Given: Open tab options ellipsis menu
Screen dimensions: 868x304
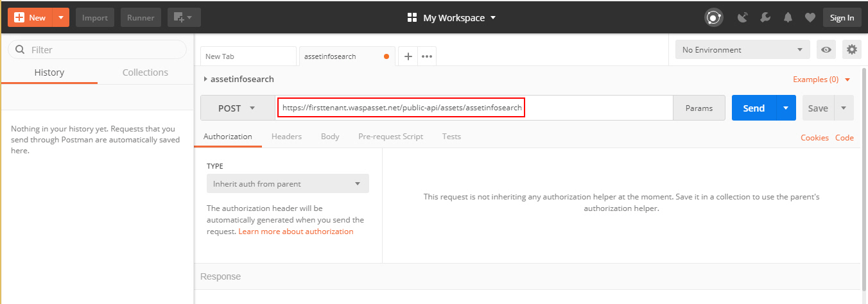Looking at the screenshot, I should [x=427, y=56].
